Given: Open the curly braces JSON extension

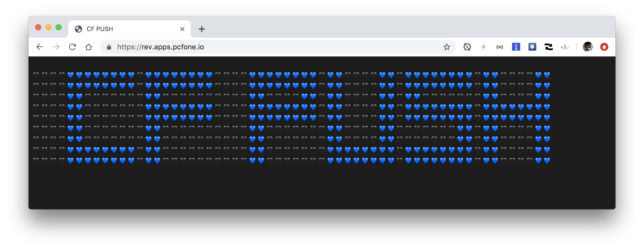Looking at the screenshot, I should (500, 47).
